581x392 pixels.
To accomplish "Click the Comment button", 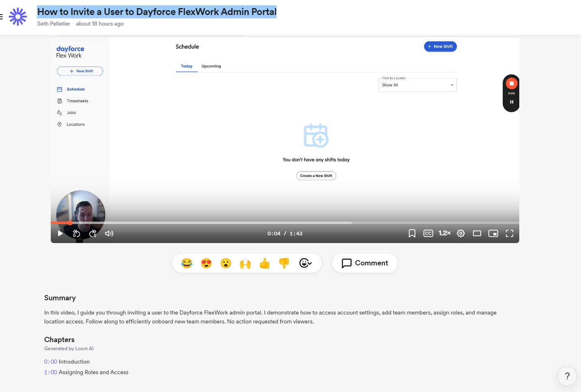I will 365,263.
